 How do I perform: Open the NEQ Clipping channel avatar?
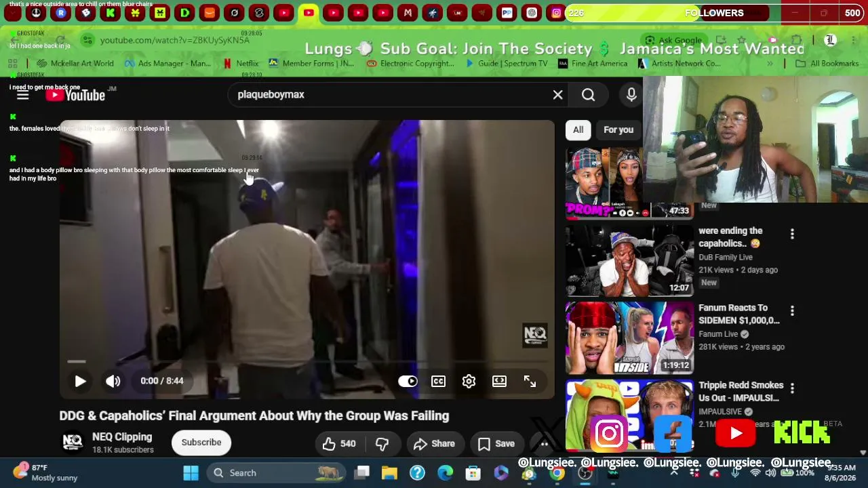click(x=73, y=442)
